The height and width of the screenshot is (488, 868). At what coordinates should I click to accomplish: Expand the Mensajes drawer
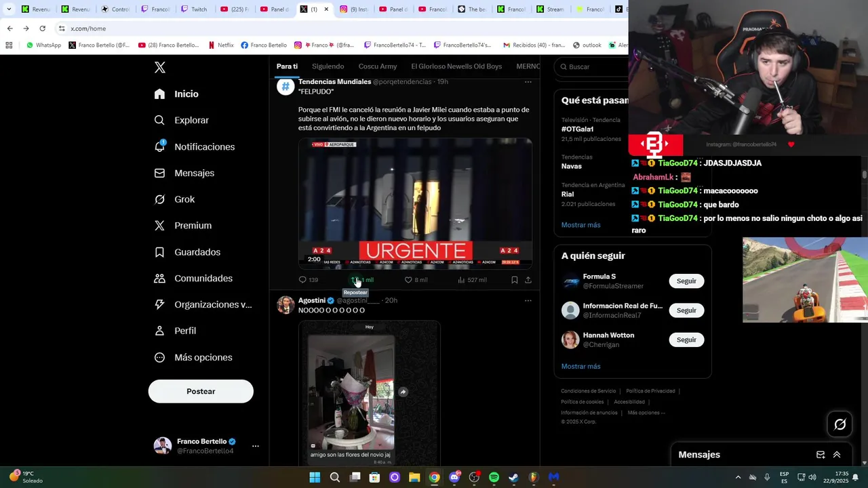tap(837, 455)
